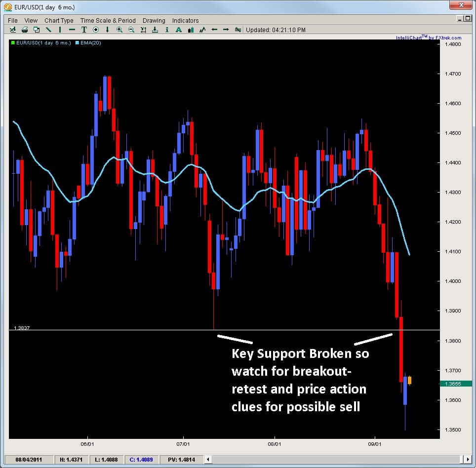Viewport: 476px width, 468px height.
Task: Click the duplicate chart window icon
Action: coord(37,30)
